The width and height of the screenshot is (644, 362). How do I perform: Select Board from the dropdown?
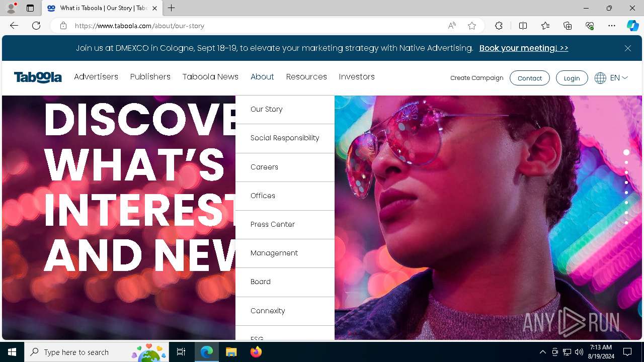[285, 282]
